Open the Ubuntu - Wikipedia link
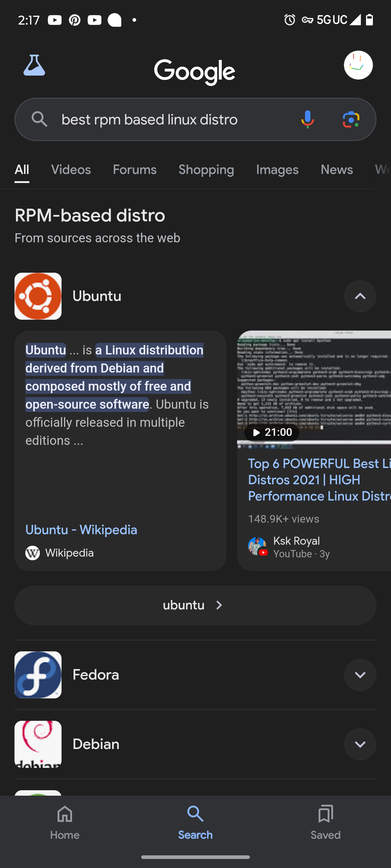 (81, 530)
